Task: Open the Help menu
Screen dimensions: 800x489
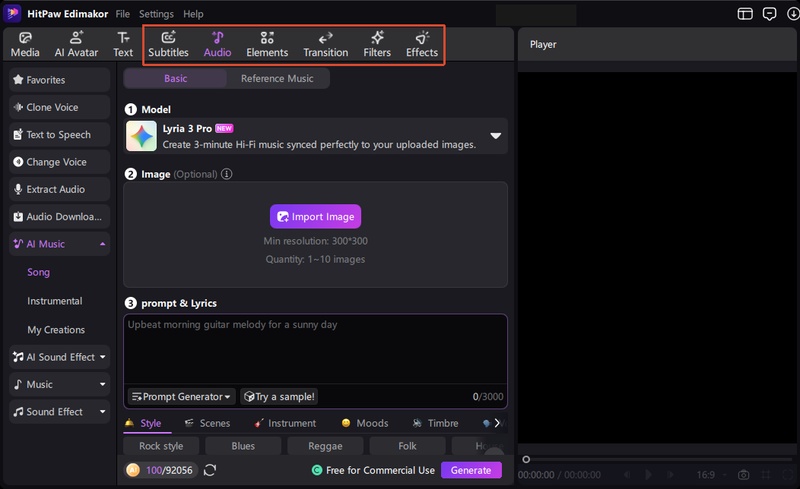Action: click(193, 14)
